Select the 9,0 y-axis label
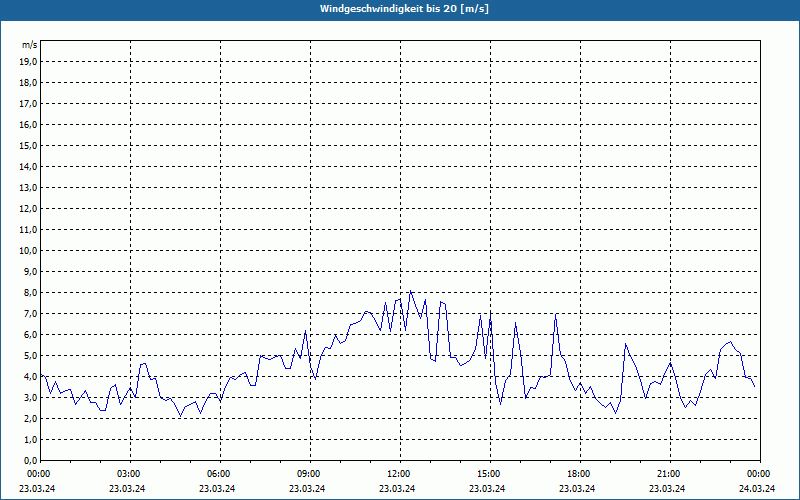The width and height of the screenshot is (800, 500). (x=31, y=271)
